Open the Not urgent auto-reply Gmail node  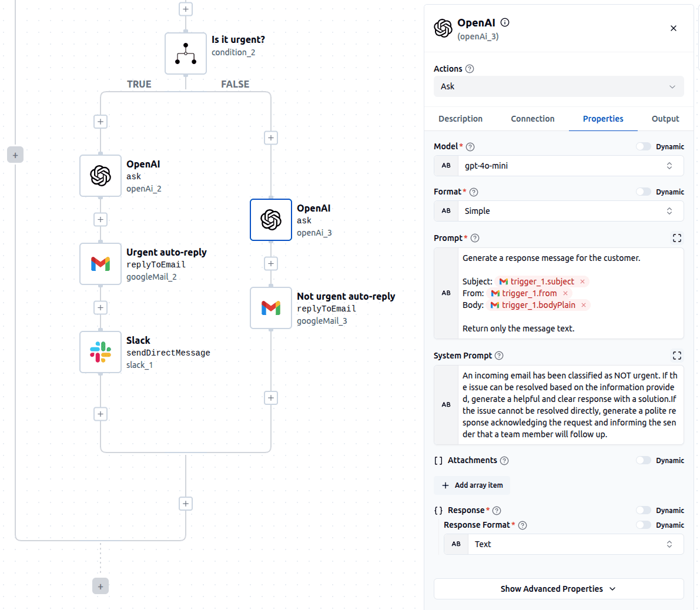coord(271,308)
